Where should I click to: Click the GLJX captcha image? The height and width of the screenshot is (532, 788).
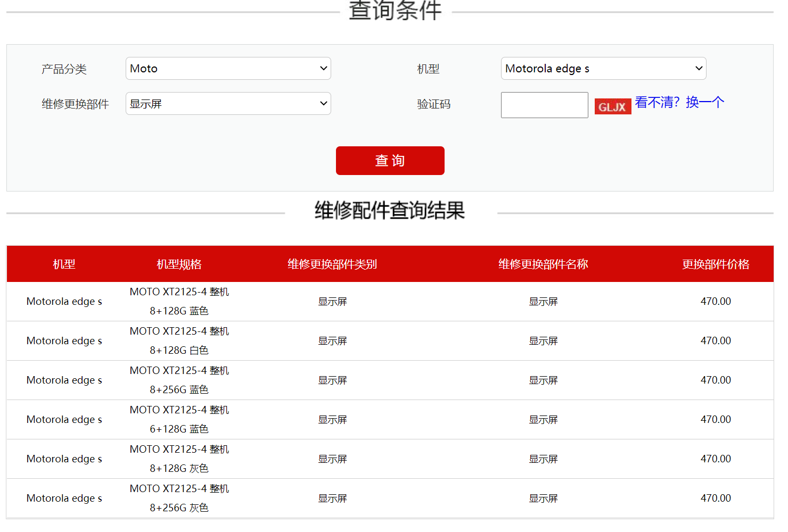(x=613, y=106)
